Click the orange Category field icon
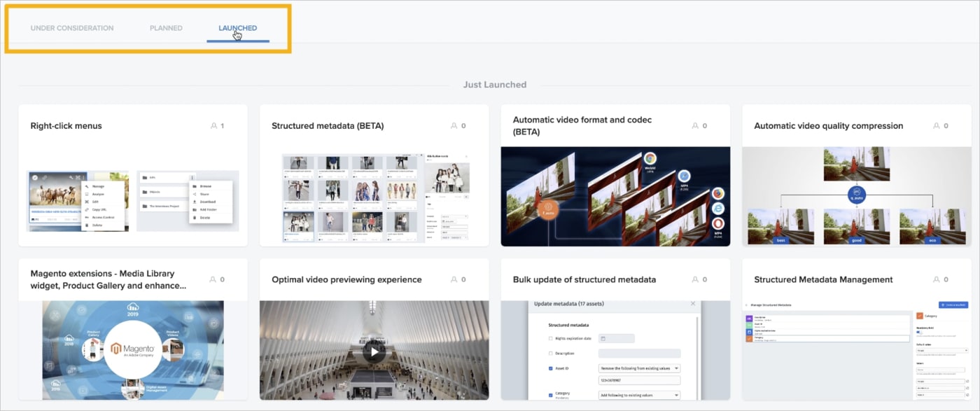980x411 pixels. [919, 316]
